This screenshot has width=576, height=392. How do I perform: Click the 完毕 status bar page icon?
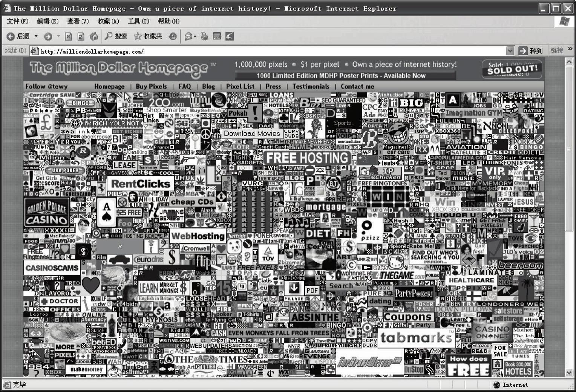tap(7, 385)
